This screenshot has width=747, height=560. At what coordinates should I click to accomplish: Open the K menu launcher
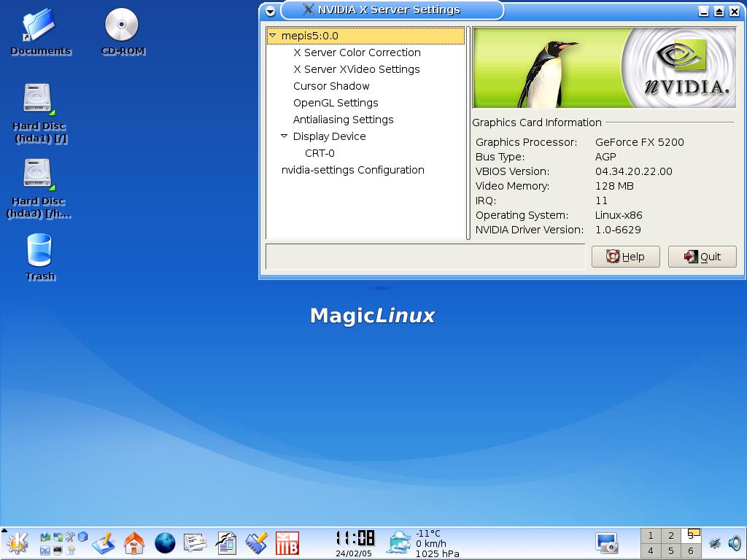pos(18,542)
